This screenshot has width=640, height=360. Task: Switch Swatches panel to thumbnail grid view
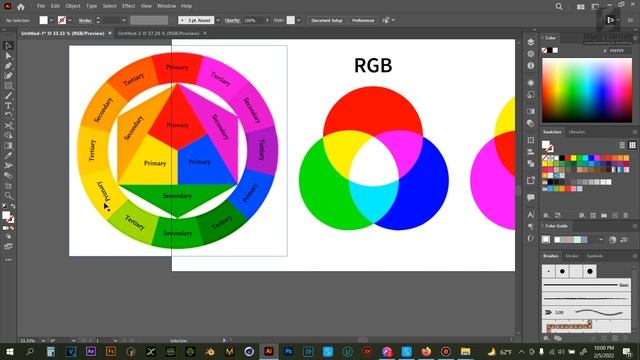click(632, 145)
